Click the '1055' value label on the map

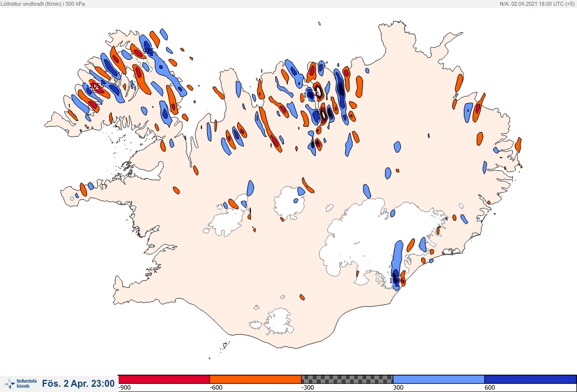point(96,86)
